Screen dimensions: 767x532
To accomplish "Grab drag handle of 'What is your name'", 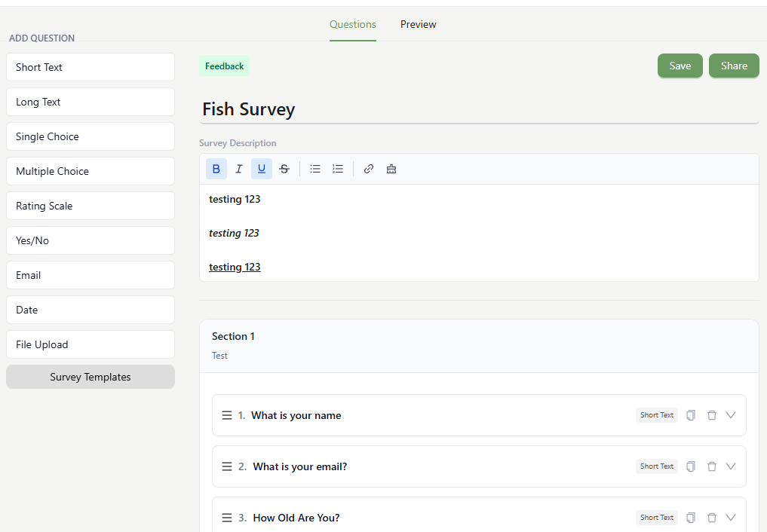I will click(227, 415).
